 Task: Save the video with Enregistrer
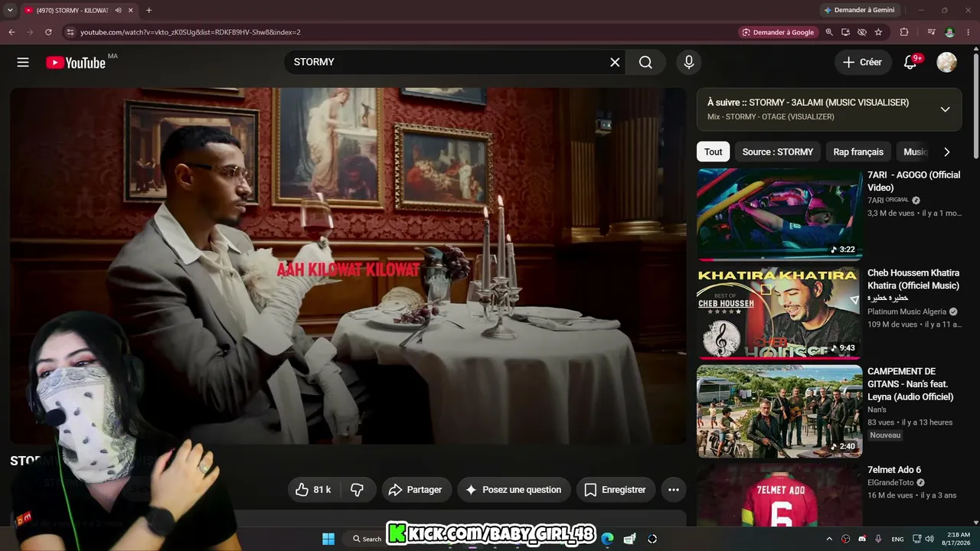(615, 490)
